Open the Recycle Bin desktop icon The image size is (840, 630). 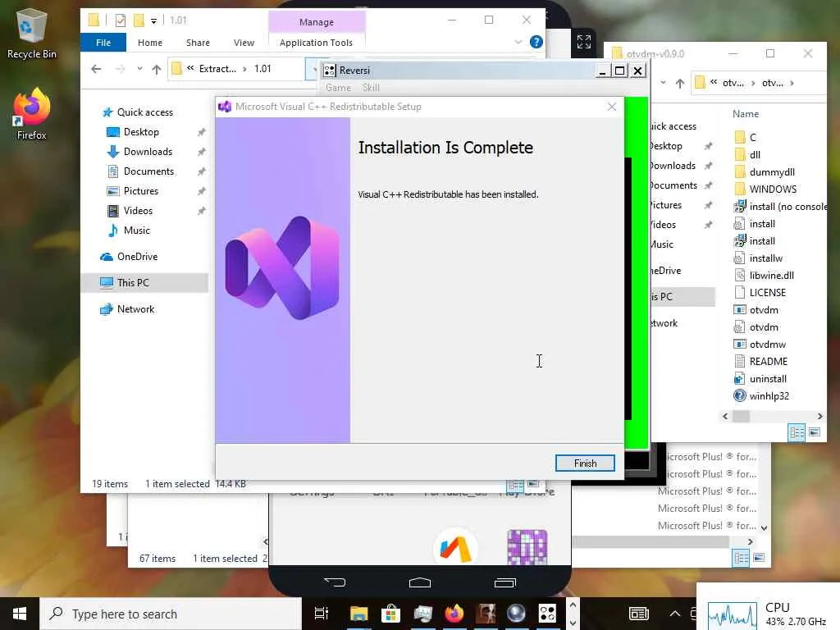click(32, 33)
